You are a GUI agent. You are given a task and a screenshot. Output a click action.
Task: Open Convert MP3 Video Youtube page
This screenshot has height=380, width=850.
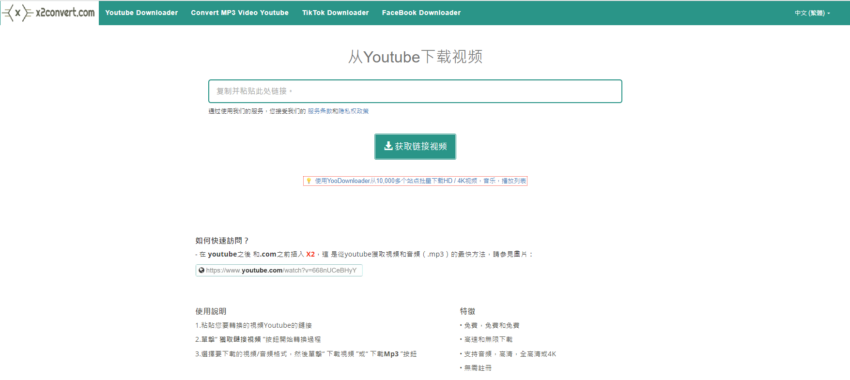240,12
